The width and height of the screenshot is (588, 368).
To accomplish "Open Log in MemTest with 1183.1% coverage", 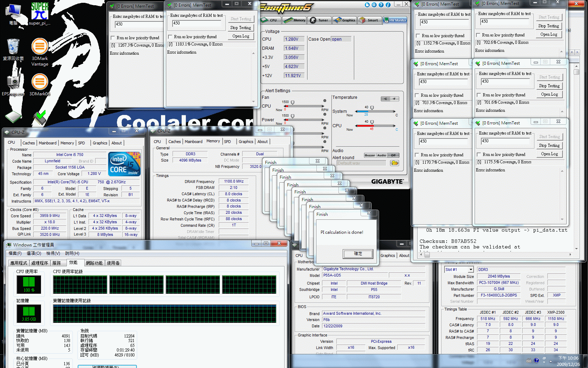I will pyautogui.click(x=241, y=36).
